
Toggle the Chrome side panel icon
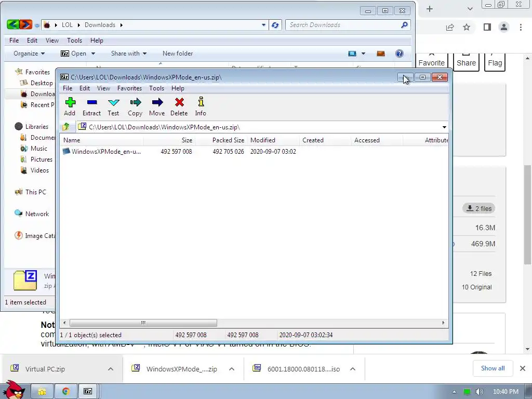487,27
